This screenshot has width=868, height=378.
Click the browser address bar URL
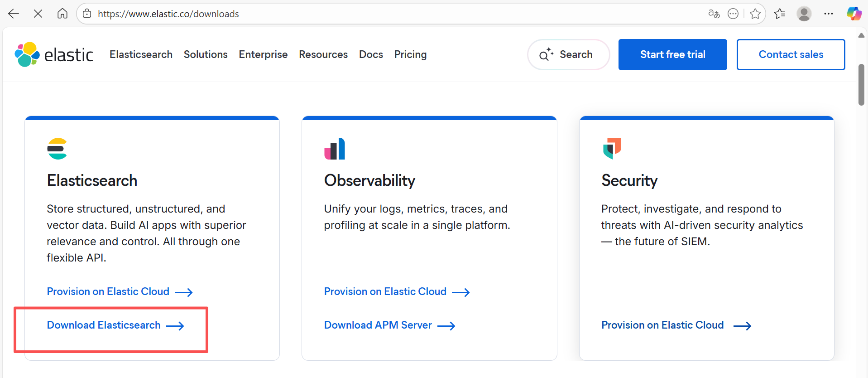pos(168,14)
